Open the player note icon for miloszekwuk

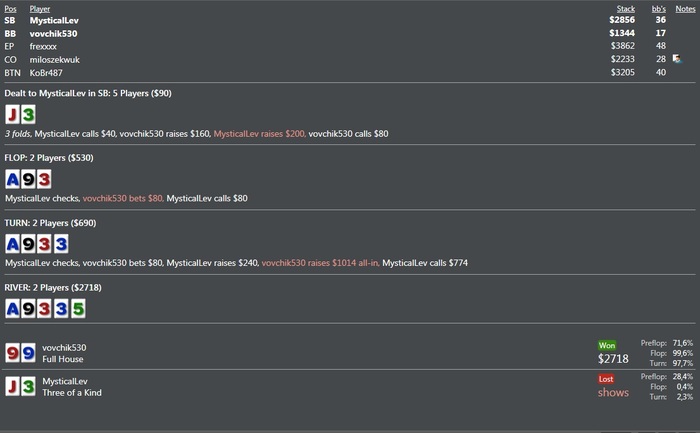pos(677,59)
